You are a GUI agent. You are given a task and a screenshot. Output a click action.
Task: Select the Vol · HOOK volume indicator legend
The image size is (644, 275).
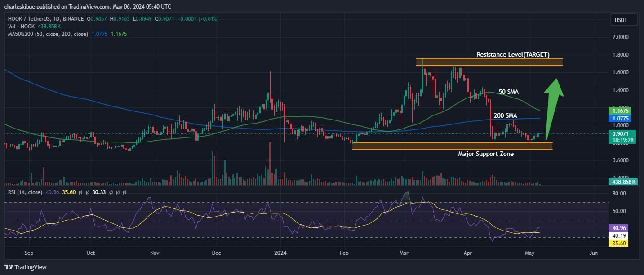(x=22, y=27)
